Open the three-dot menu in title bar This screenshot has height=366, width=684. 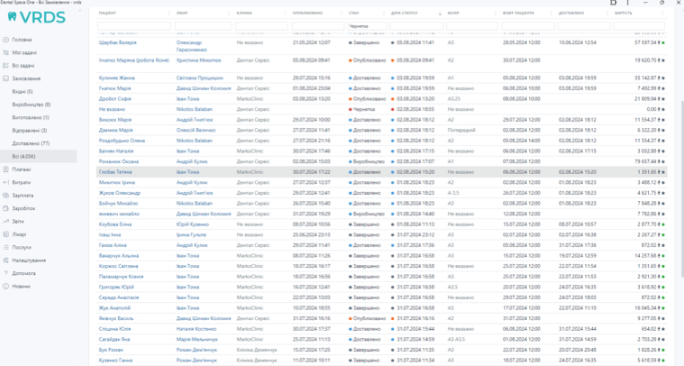(628, 3)
